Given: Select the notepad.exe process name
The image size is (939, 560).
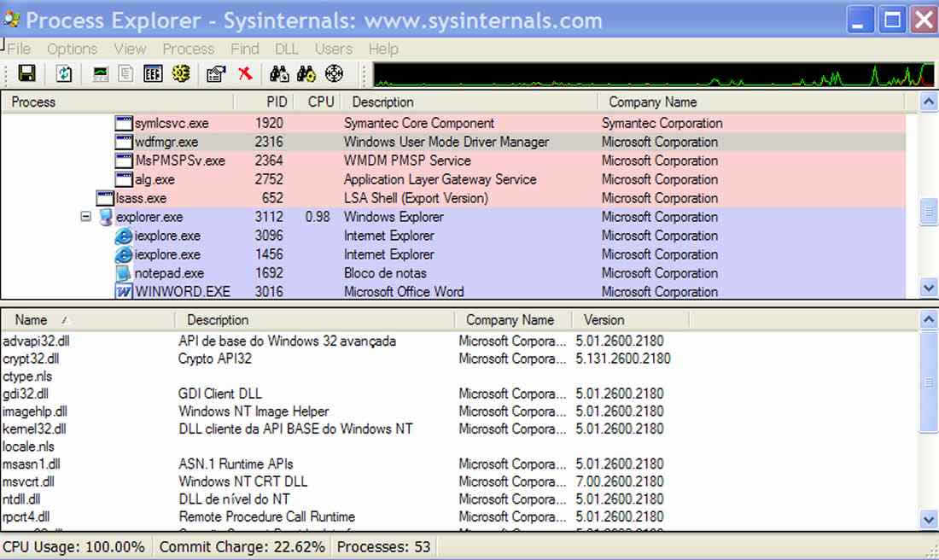Looking at the screenshot, I should [169, 273].
